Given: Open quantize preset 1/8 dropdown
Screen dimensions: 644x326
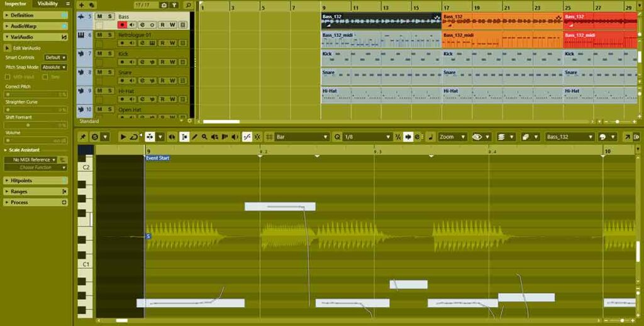Looking at the screenshot, I should [x=367, y=137].
